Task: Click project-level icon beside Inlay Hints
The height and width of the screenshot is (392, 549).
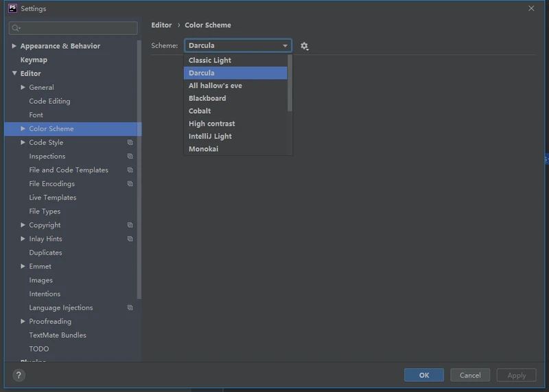Action: (x=130, y=239)
